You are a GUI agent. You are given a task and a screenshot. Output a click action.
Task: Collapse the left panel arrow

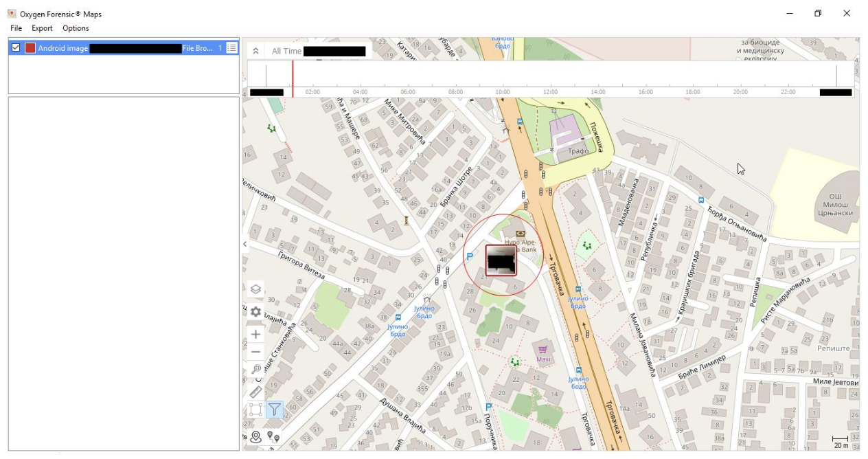(x=244, y=244)
